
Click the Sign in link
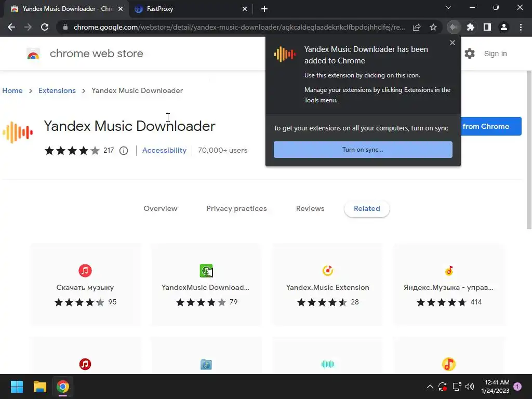495,54
